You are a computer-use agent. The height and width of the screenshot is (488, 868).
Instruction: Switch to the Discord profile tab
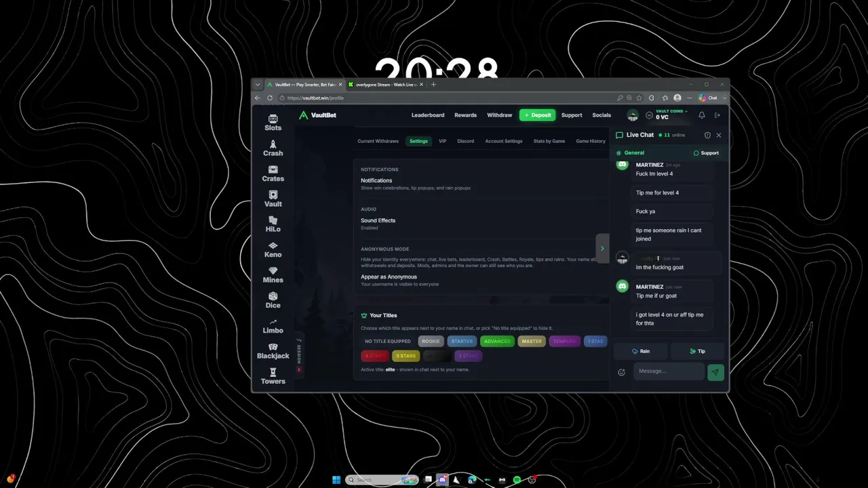click(x=465, y=141)
